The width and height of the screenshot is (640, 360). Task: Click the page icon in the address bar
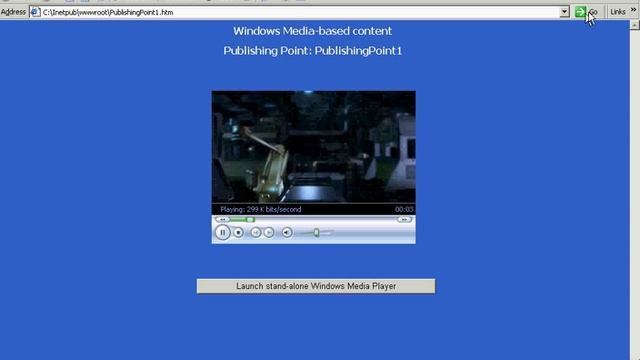coord(36,12)
